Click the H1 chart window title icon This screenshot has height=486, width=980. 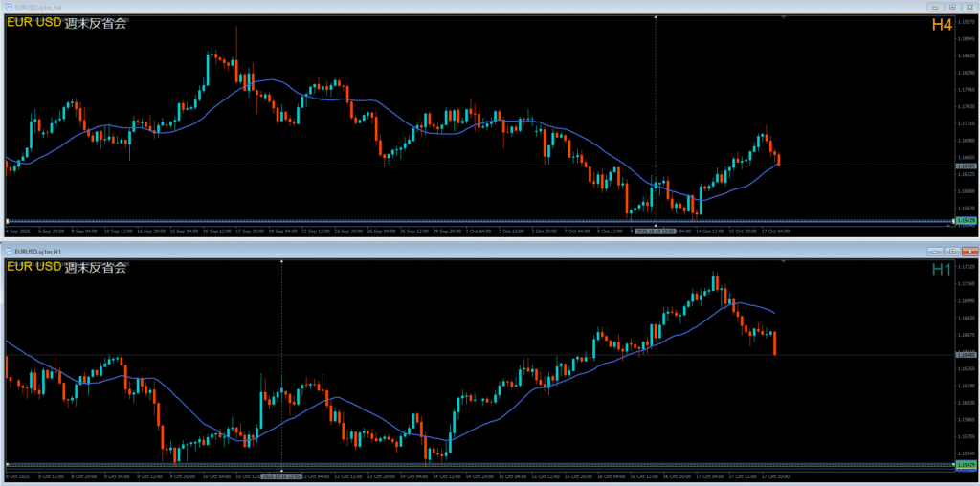(9, 251)
